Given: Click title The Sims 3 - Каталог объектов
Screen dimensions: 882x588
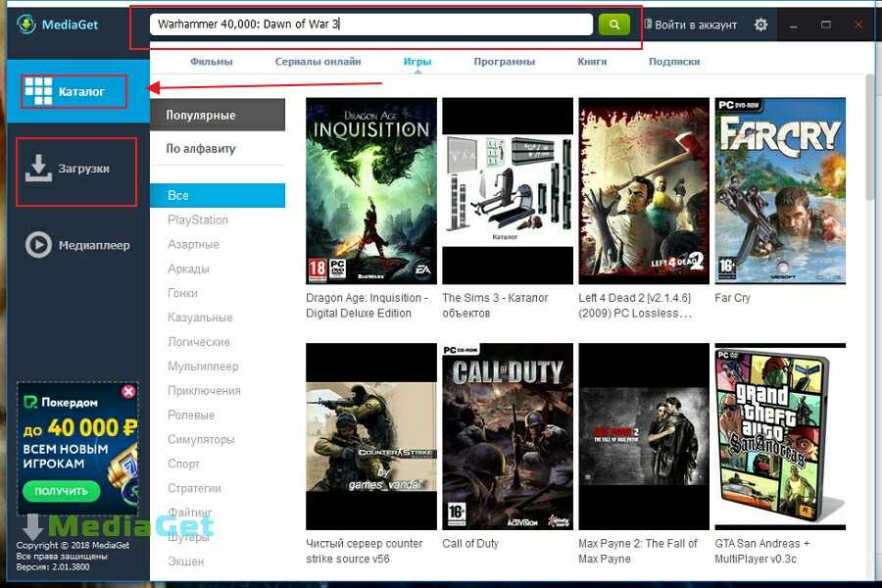Looking at the screenshot, I should tap(495, 306).
